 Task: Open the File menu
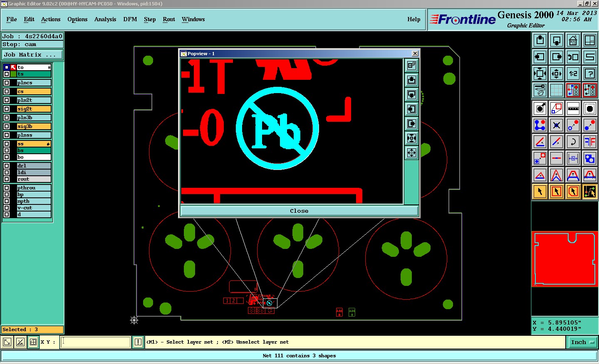pos(12,19)
